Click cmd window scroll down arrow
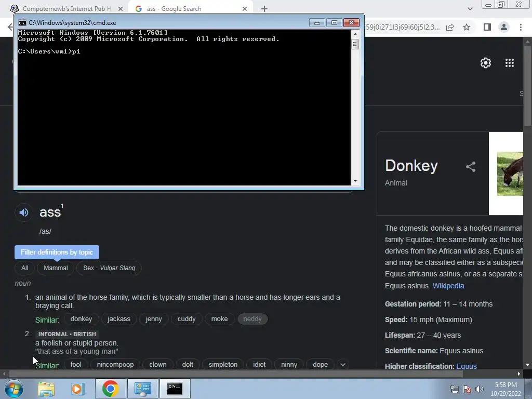Viewport: 532px width, 399px height. (x=355, y=181)
